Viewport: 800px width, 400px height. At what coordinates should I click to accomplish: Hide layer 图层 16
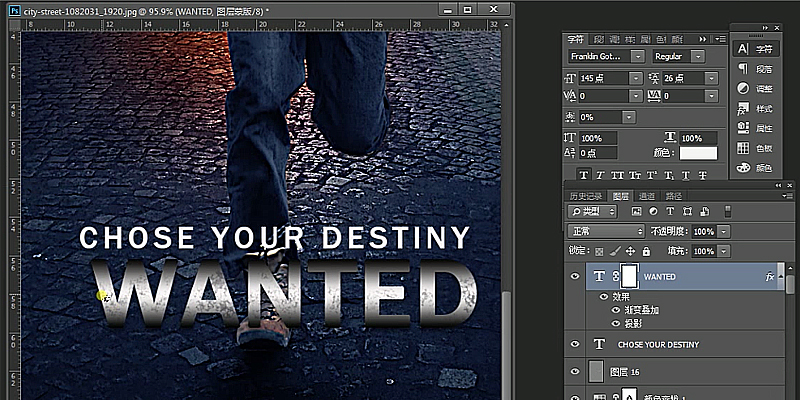pyautogui.click(x=575, y=372)
